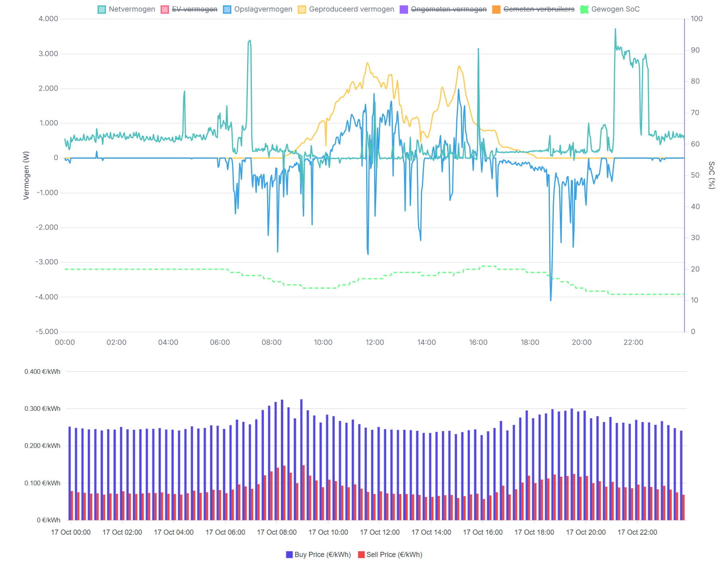Viewport: 728px width, 563px height.
Task: Click the 17 Oct 12:00 date label
Action: [380, 532]
